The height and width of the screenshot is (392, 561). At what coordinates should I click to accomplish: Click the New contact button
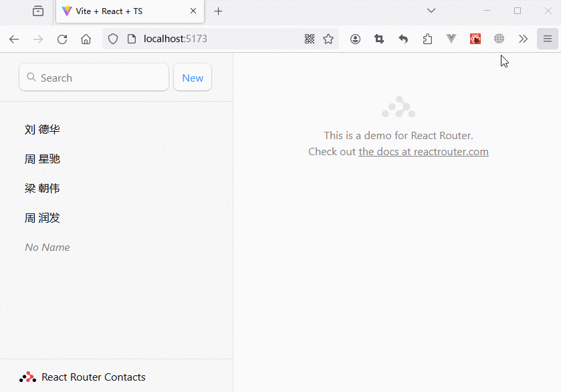pyautogui.click(x=193, y=78)
